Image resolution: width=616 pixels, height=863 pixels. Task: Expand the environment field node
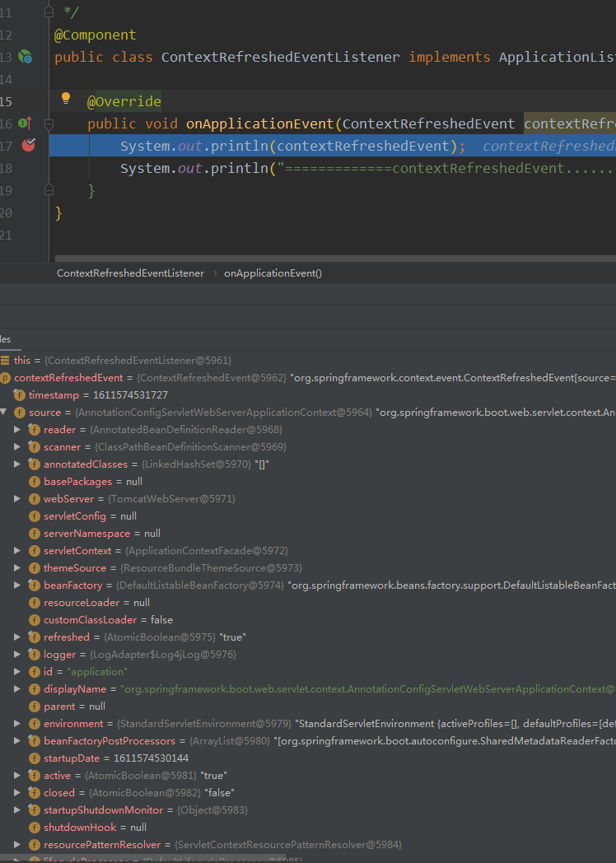17,723
